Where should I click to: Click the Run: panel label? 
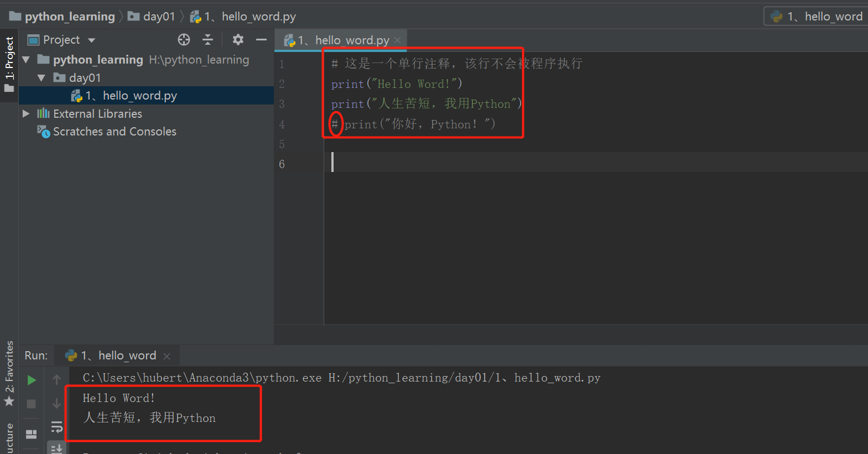pyautogui.click(x=37, y=356)
